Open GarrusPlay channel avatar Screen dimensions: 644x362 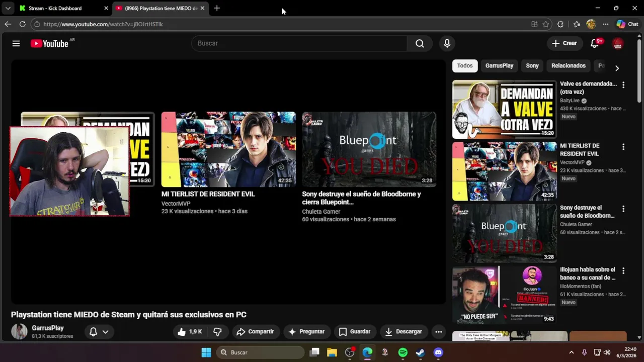click(19, 332)
